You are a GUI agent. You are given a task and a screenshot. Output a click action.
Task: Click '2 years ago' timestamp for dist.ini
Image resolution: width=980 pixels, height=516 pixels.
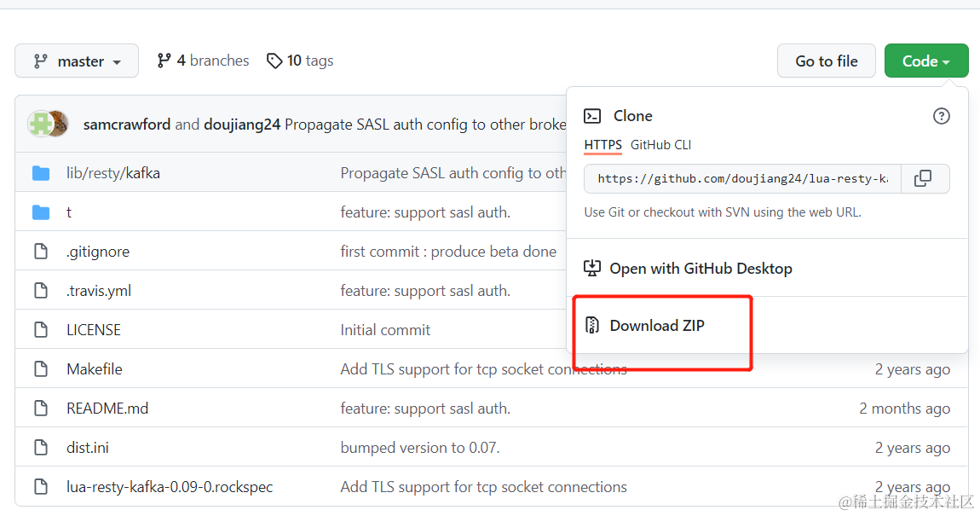913,448
